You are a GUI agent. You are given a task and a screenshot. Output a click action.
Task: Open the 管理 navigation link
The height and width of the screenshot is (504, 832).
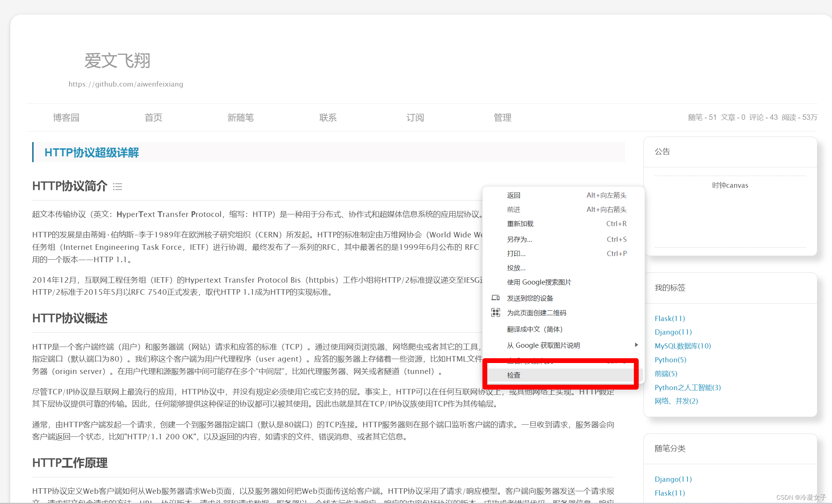(502, 118)
